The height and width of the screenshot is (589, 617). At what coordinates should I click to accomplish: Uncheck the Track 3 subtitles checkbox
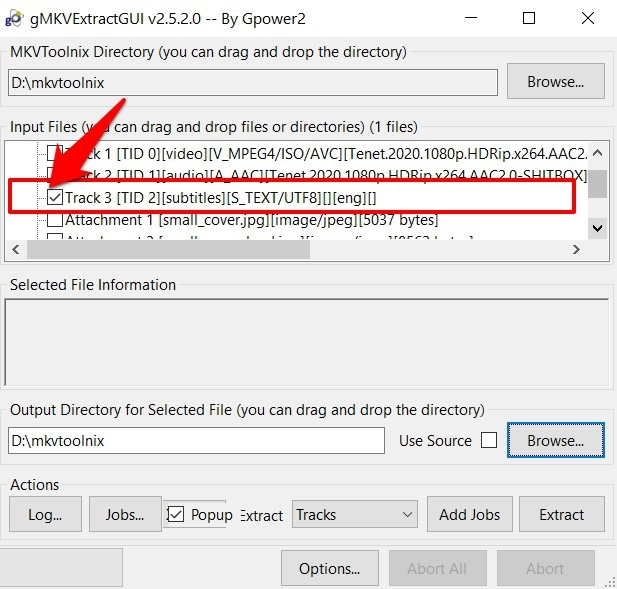(x=55, y=197)
